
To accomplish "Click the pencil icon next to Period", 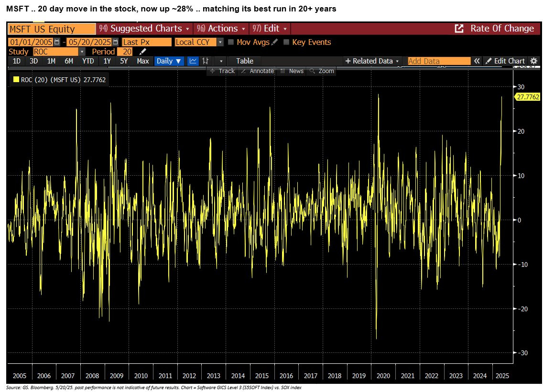I will [143, 52].
